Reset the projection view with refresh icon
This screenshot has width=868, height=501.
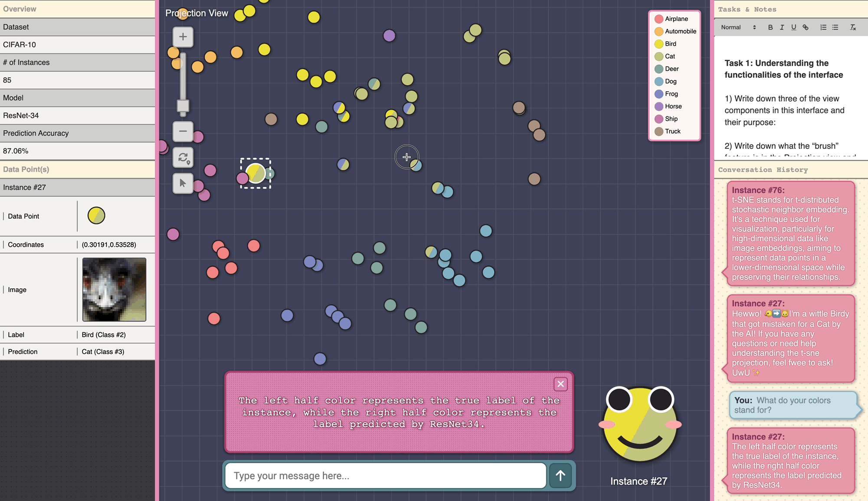pyautogui.click(x=183, y=158)
